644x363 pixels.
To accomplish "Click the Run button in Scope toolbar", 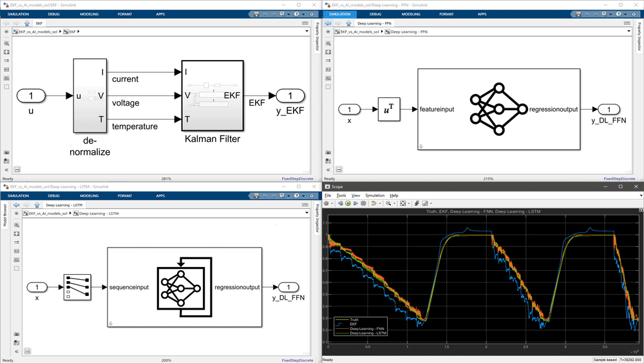I will tap(348, 203).
